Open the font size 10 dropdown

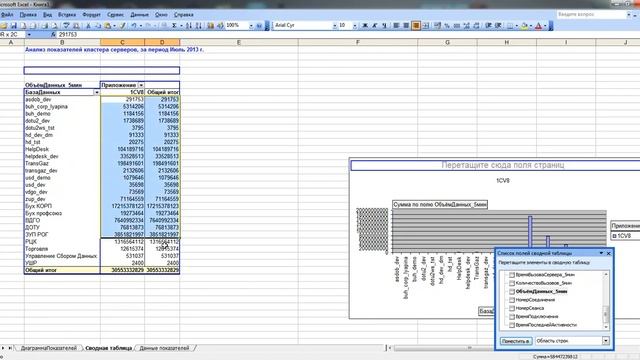pyautogui.click(x=354, y=26)
